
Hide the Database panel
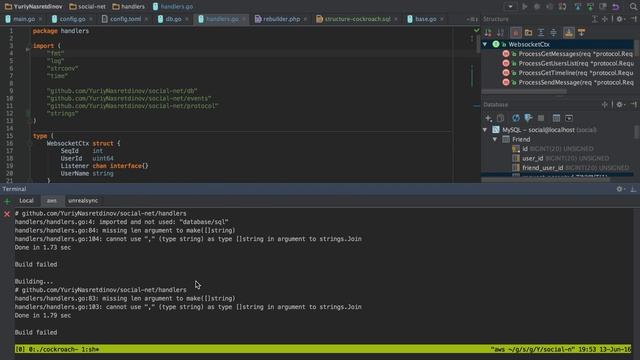633,105
